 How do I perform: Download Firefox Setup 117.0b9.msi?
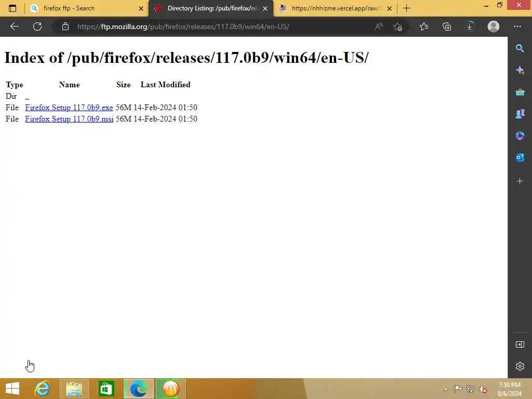point(69,119)
